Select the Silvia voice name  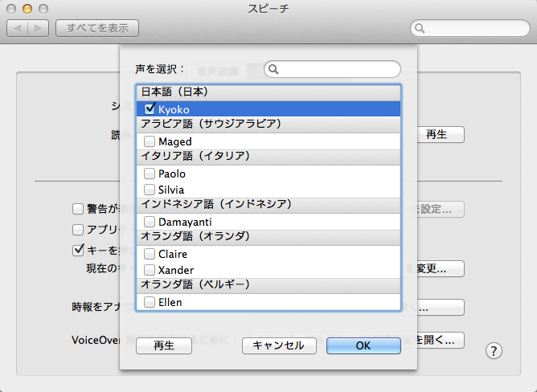pyautogui.click(x=171, y=190)
